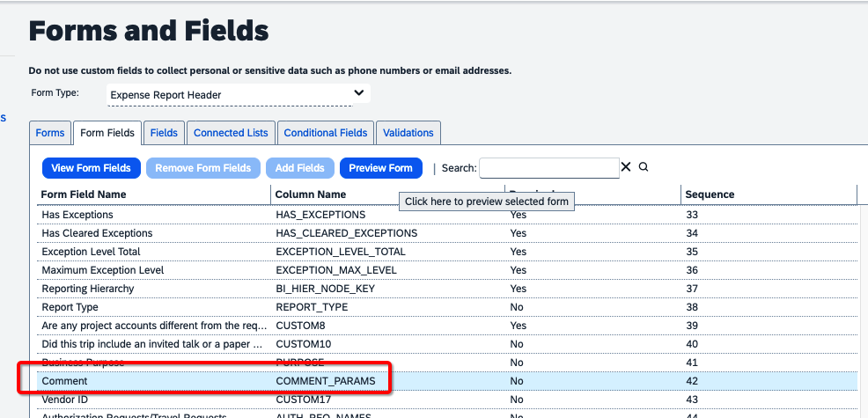
Task: Open the Fields tab
Action: point(164,133)
